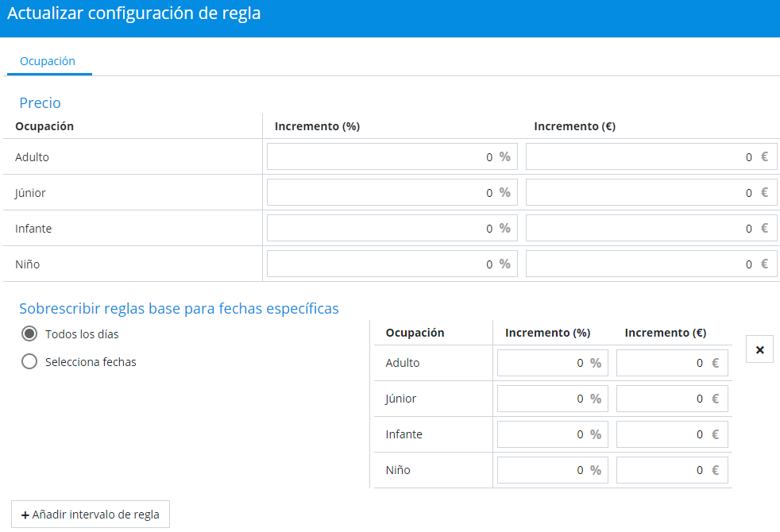The image size is (780, 532).
Task: Focus the Júnior percent increment field in Precio
Action: tap(381, 193)
